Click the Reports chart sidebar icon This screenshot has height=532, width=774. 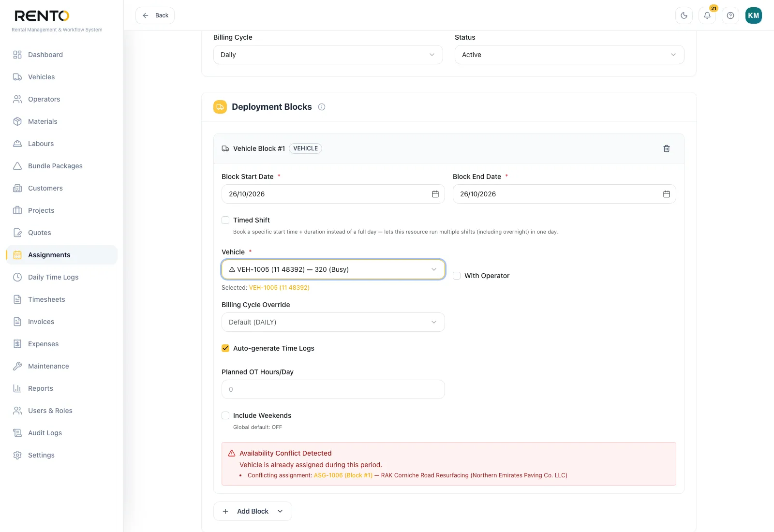17,388
